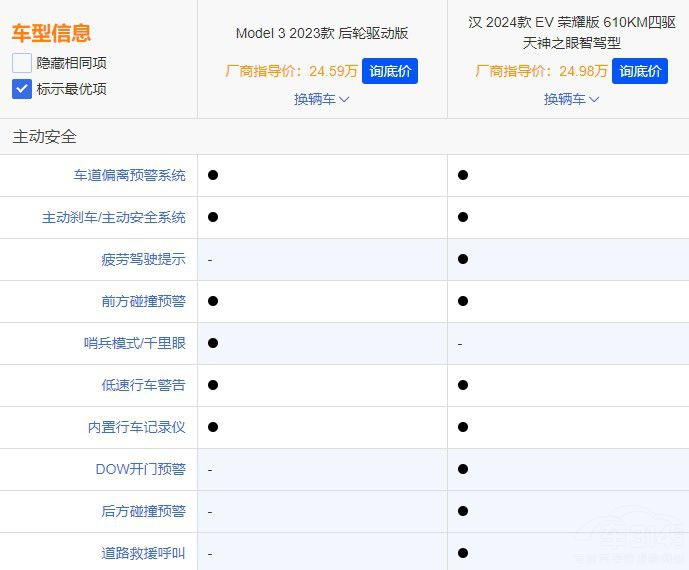The height and width of the screenshot is (570, 689).
Task: Click 询底价 button for Model 3
Action: 389,71
